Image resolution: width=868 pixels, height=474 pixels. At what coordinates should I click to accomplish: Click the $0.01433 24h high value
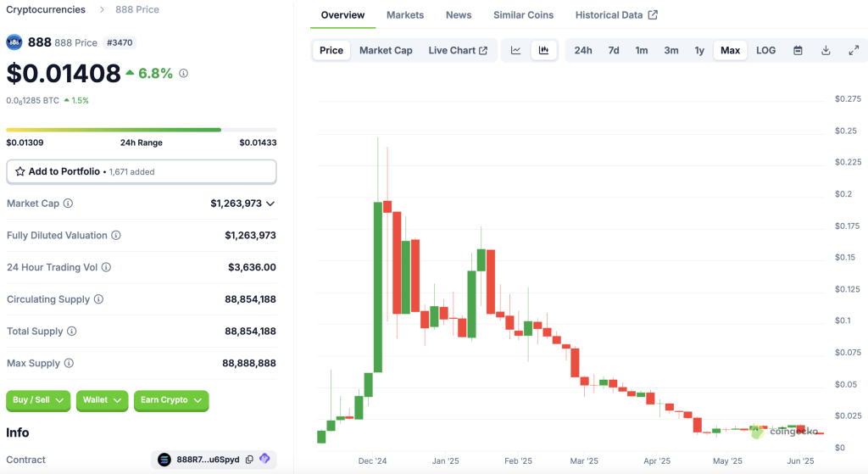(x=258, y=142)
